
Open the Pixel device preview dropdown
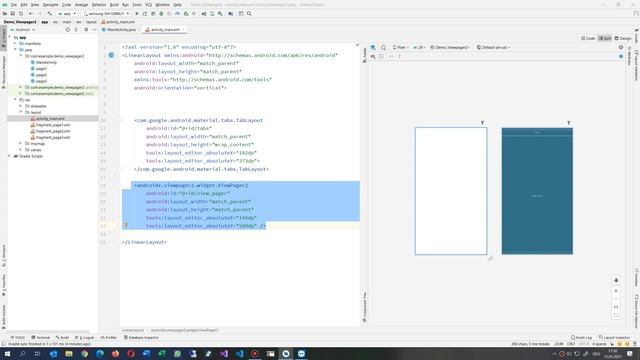400,47
